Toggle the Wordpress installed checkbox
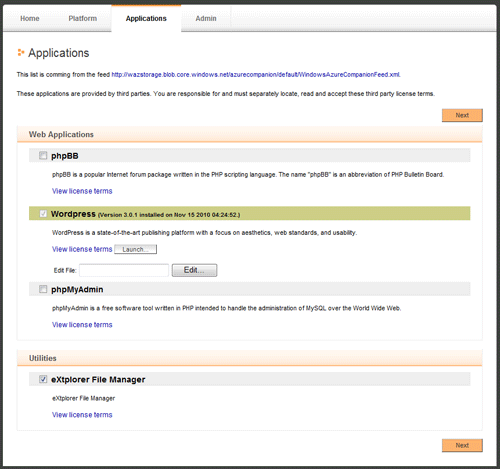The width and height of the screenshot is (500, 469). tap(43, 213)
